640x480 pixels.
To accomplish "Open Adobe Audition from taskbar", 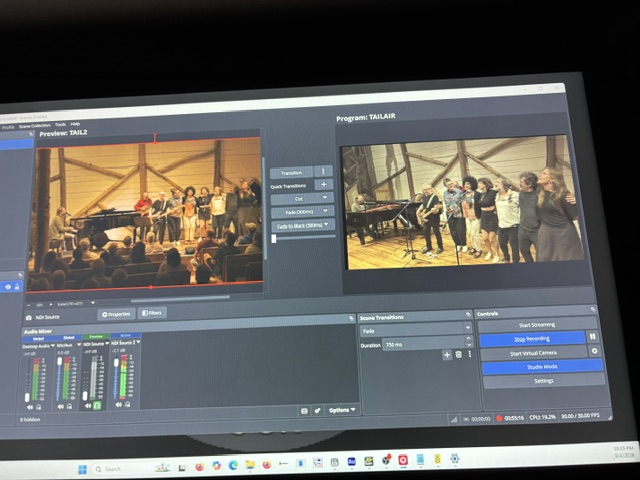I will pos(351,462).
